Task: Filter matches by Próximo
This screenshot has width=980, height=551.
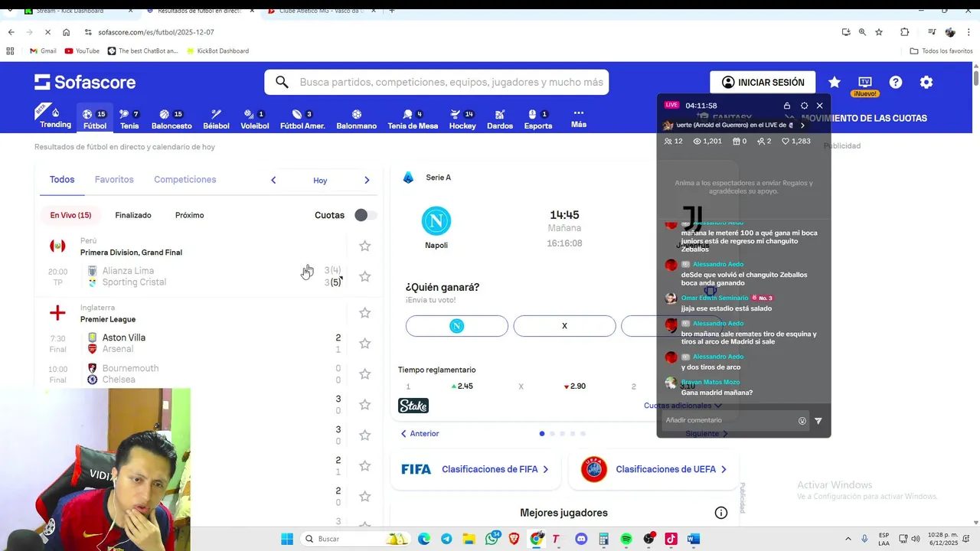Action: pyautogui.click(x=189, y=215)
